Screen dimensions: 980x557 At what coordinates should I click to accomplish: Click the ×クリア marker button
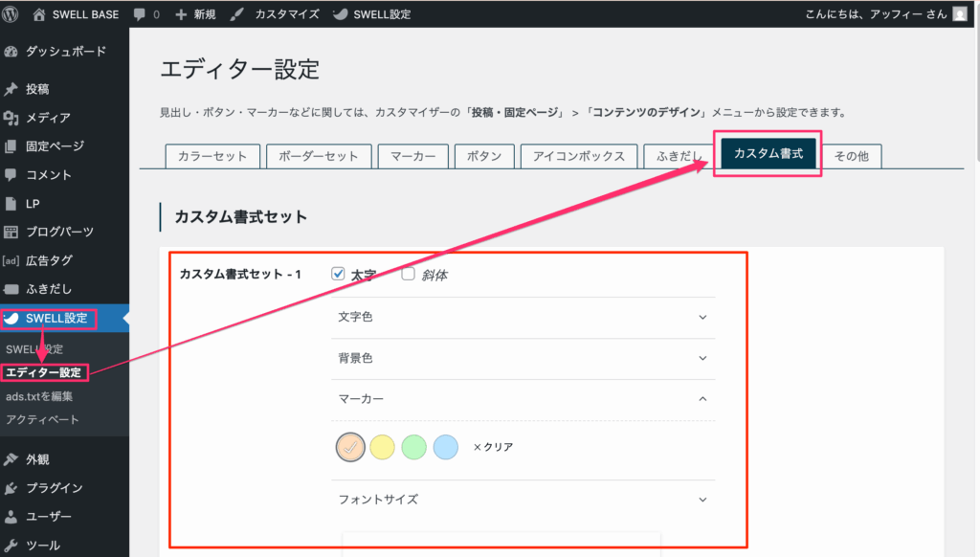[x=493, y=447]
